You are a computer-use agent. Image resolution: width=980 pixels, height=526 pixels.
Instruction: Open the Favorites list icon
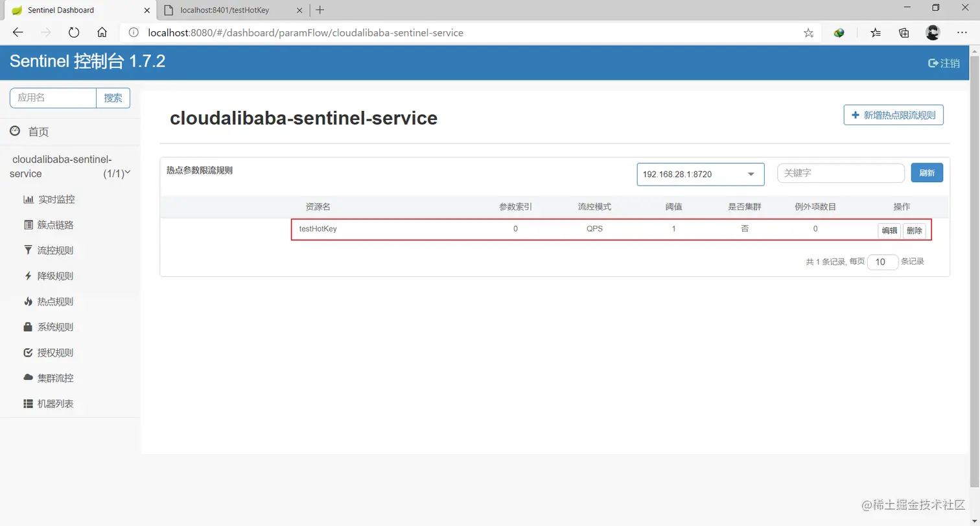[x=876, y=32]
